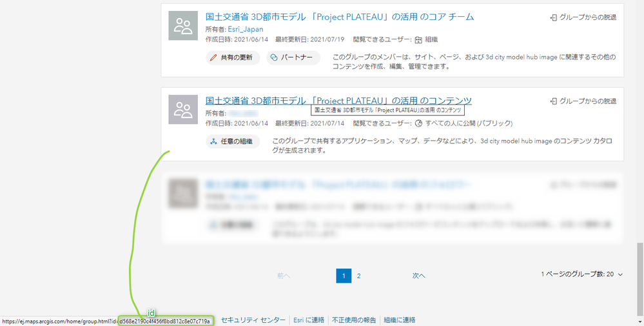The image size is (644, 326).
Task: Click the pencil icon on 共有の更新
Action: point(213,57)
